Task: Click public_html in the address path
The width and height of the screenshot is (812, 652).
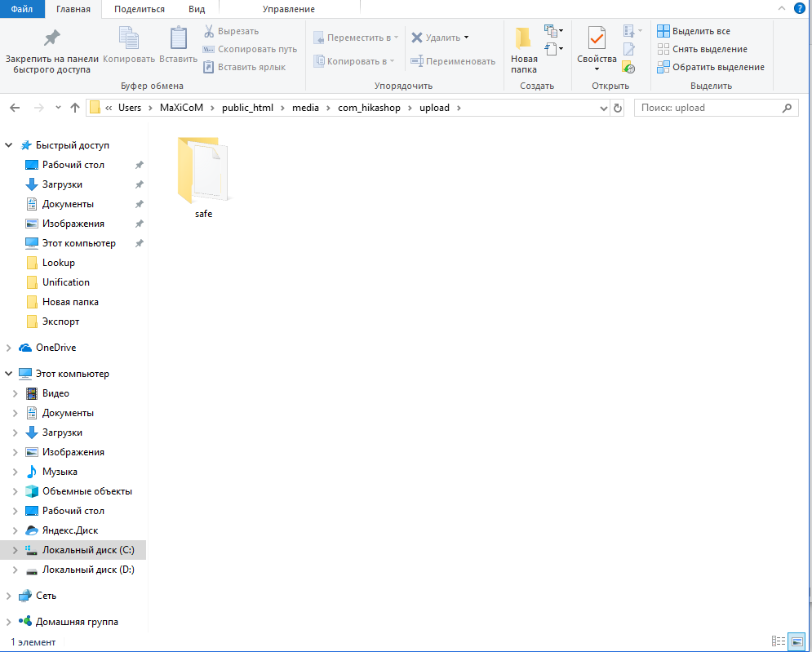Action: (247, 108)
